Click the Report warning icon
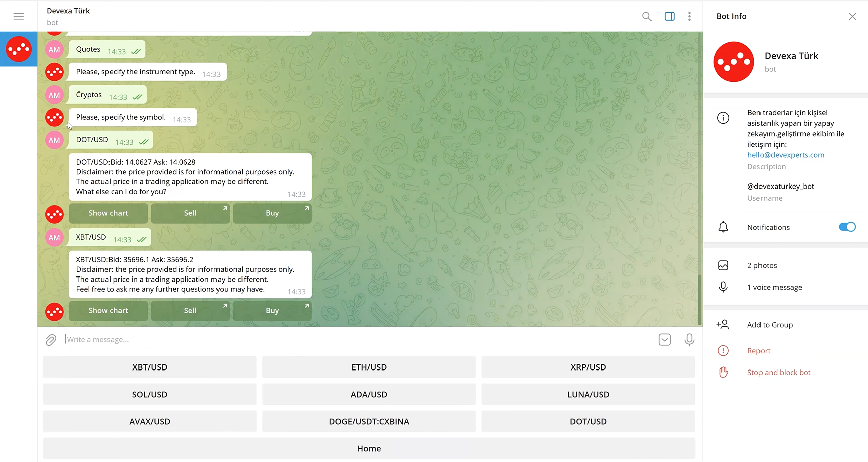Screen dimensions: 868x462 coord(723,351)
